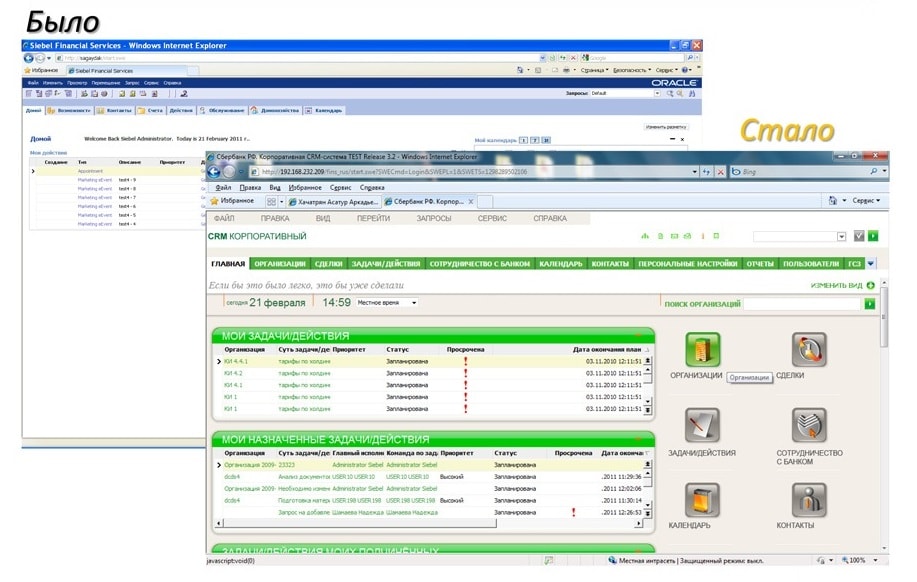Go back in the Сбербанк CRM browser window
This screenshot has height=582, width=917.
214,171
